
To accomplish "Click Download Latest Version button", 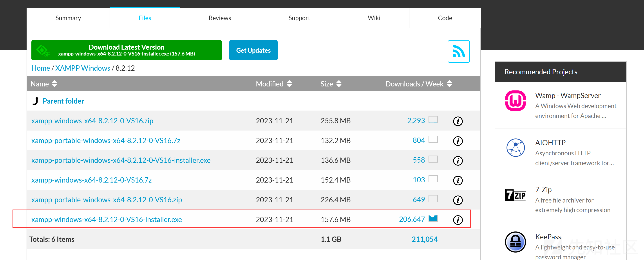I will [127, 50].
